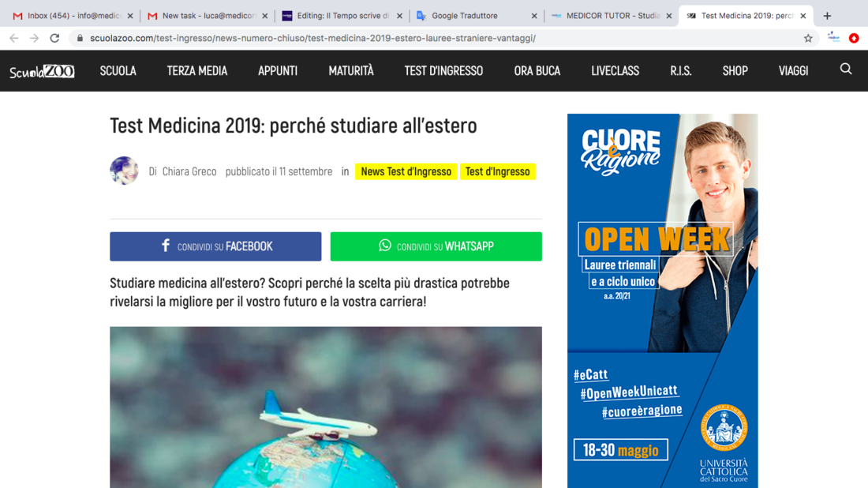The width and height of the screenshot is (868, 488).
Task: Open the yellow Test d'Ingresso tag
Action: coord(498,171)
